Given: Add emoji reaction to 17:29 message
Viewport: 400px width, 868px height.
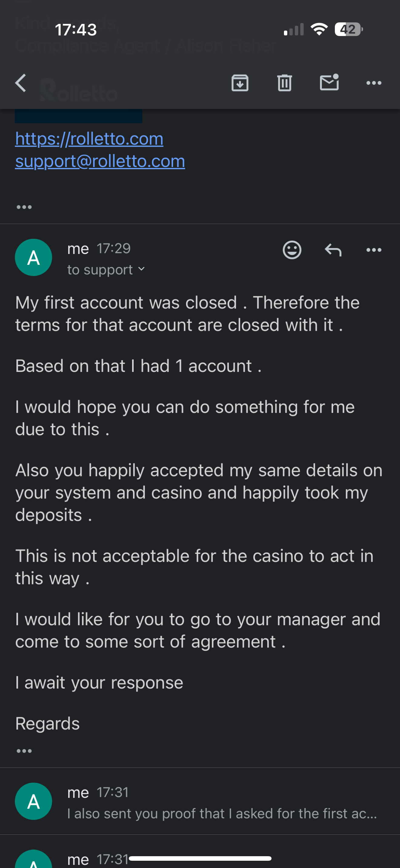Looking at the screenshot, I should 292,250.
